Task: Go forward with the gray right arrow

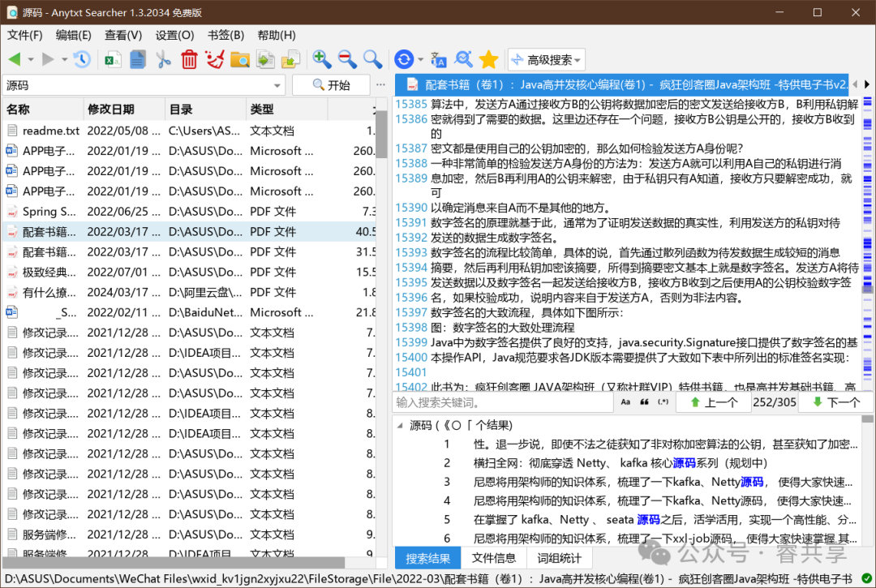Action: click(x=48, y=59)
